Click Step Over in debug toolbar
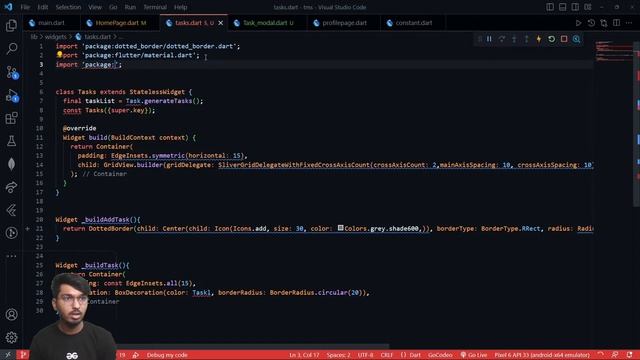The height and width of the screenshot is (360, 640). click(502, 39)
